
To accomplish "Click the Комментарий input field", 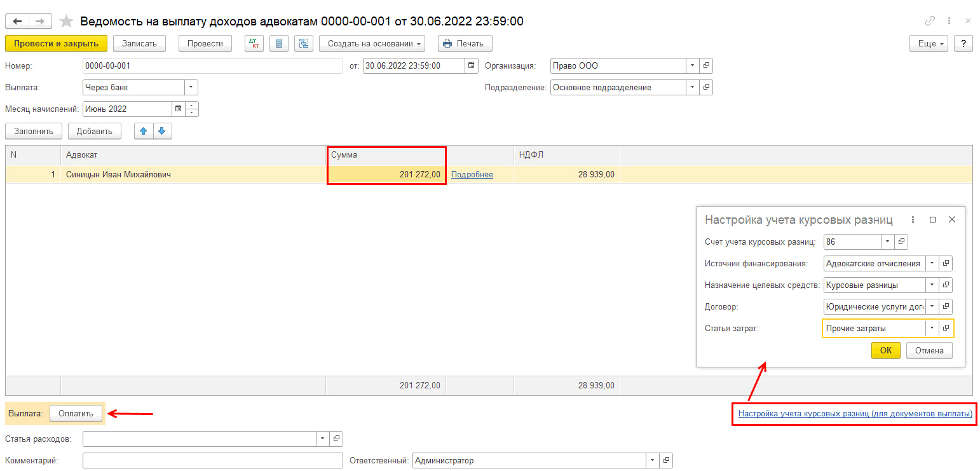I will 212,461.
